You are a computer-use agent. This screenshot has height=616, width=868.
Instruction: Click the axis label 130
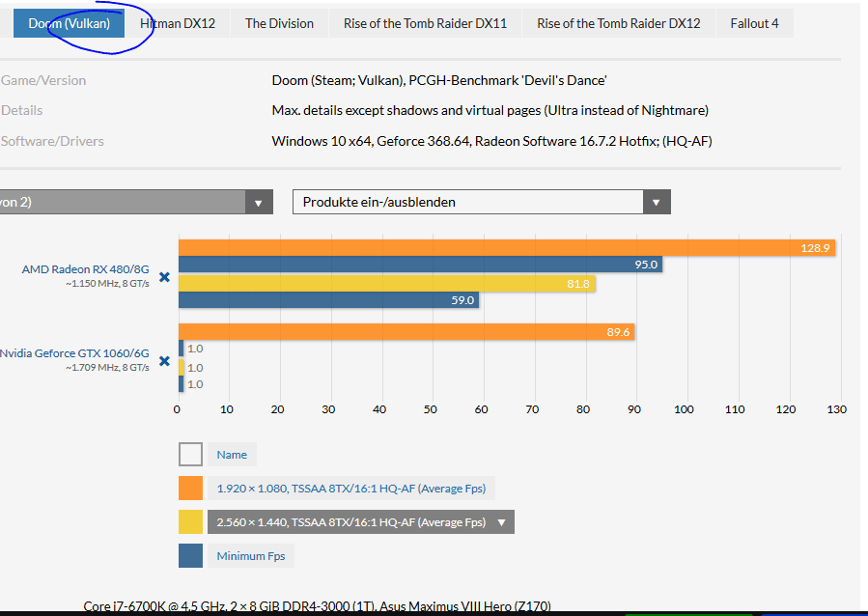coord(836,409)
